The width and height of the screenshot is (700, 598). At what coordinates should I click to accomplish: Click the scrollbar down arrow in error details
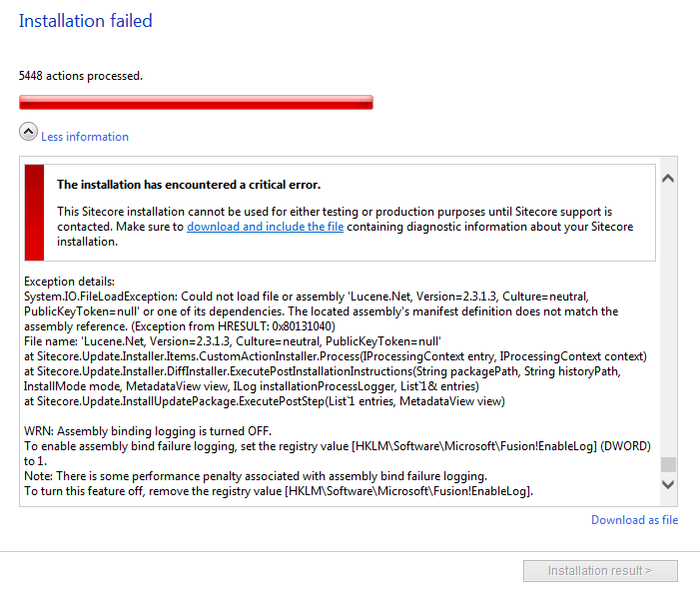point(668,484)
